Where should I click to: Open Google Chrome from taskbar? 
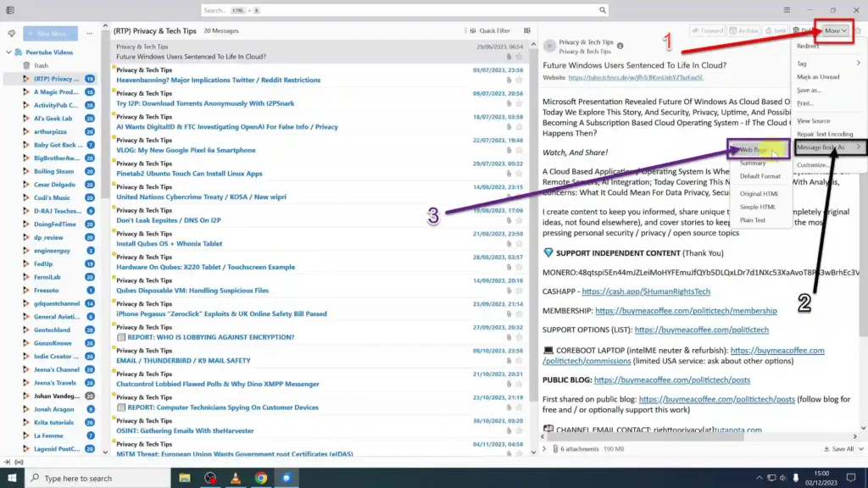261,478
